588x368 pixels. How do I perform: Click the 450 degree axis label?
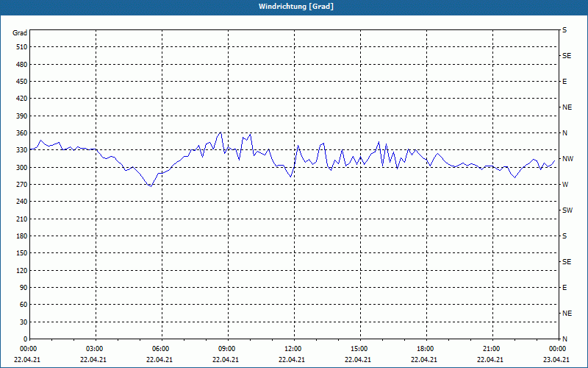click(x=22, y=82)
